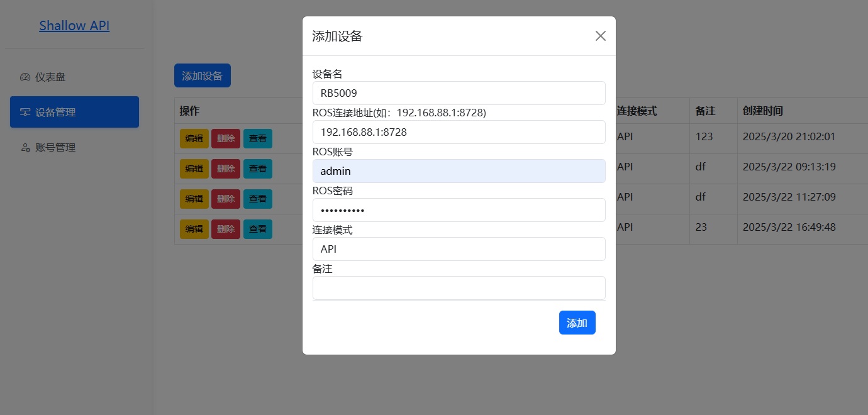The image size is (868, 415).
Task: Click the timestamp 2025/3/20 21:02:01
Action: click(x=789, y=136)
